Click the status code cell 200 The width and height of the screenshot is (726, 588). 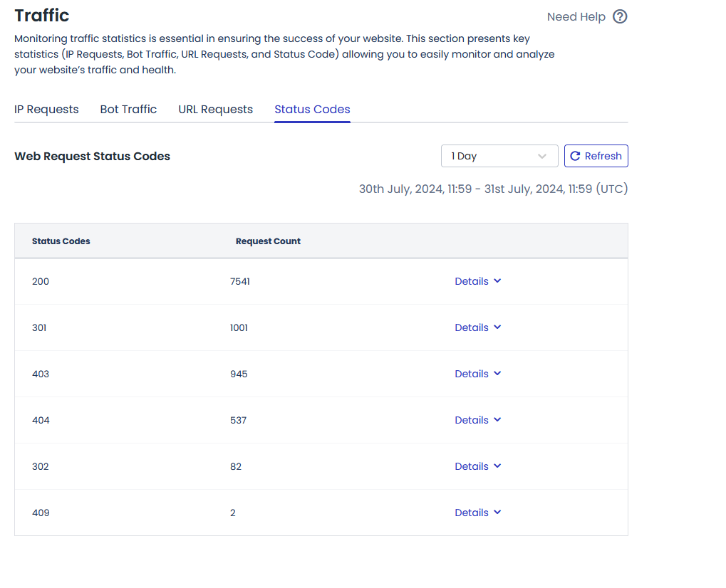pyautogui.click(x=41, y=281)
